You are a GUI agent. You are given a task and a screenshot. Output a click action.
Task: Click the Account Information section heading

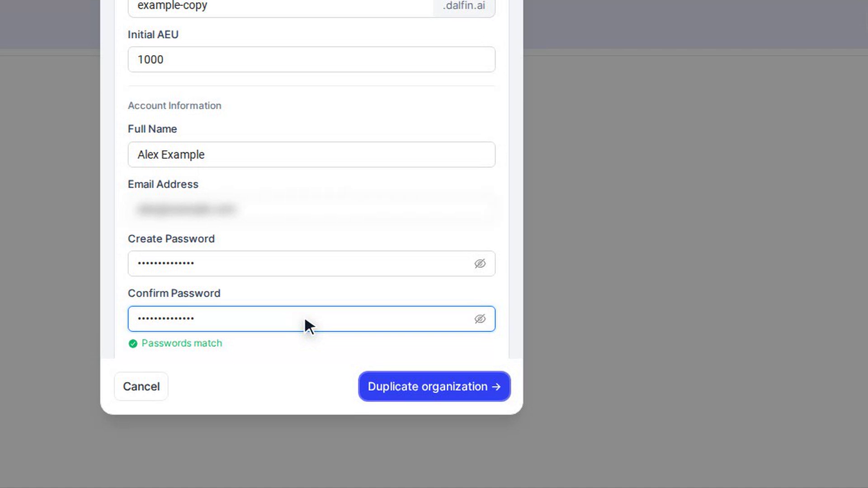(175, 106)
